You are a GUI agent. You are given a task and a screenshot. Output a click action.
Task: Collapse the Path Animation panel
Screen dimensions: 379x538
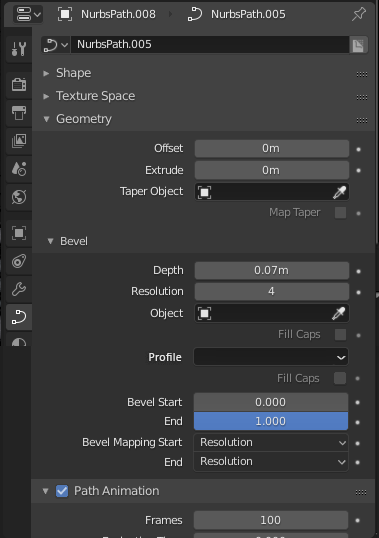pyautogui.click(x=45, y=491)
